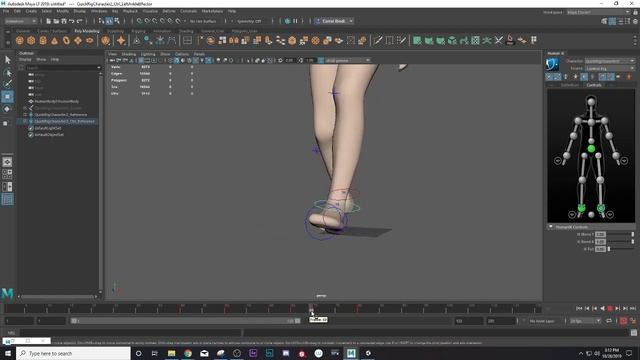
Task: Open viewport Panels menu
Action: (x=199, y=54)
